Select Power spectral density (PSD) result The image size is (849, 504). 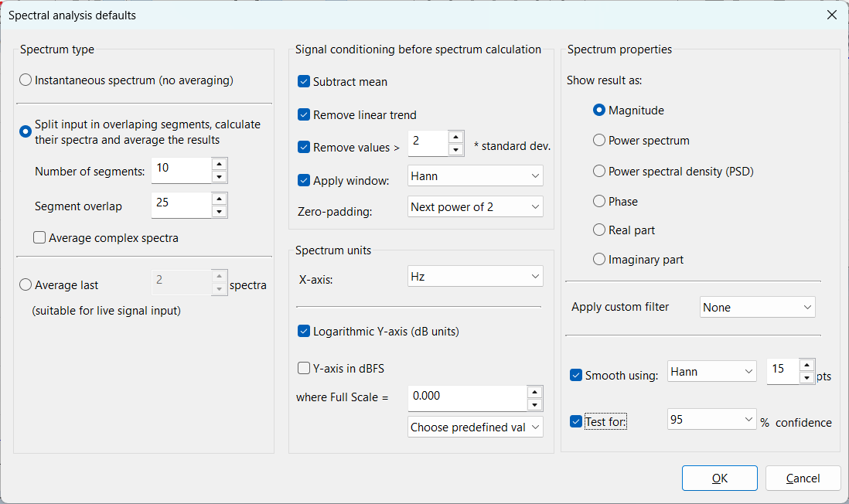(x=599, y=172)
